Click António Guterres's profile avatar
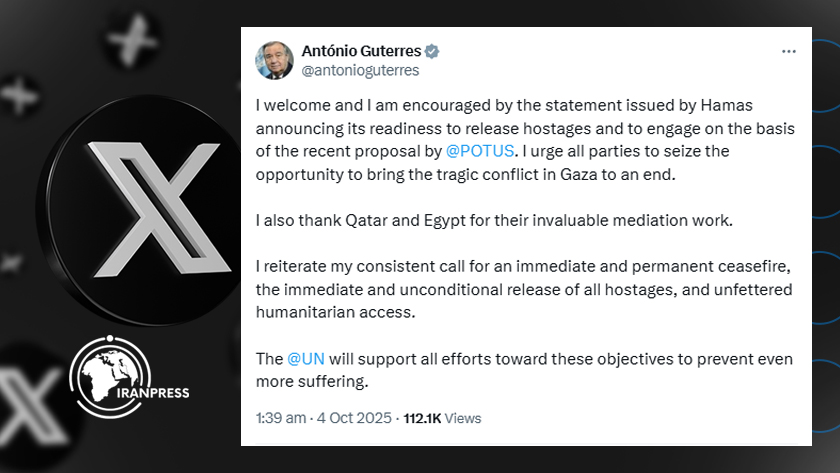Image resolution: width=840 pixels, height=473 pixels. pyautogui.click(x=275, y=61)
